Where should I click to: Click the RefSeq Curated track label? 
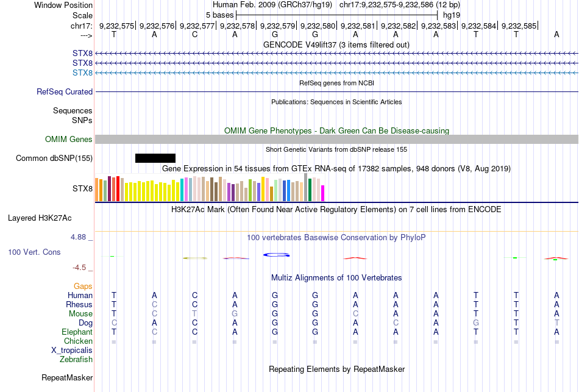(65, 91)
